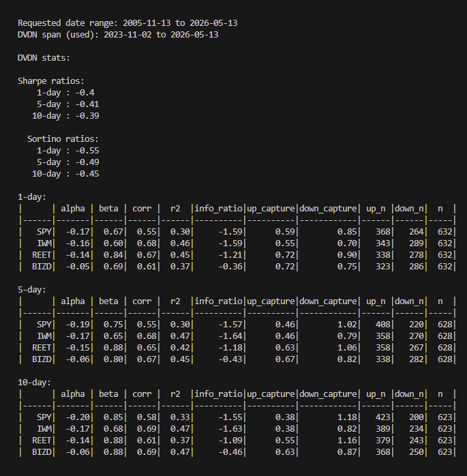Click the alpha column header in 1-day table

click(73, 209)
